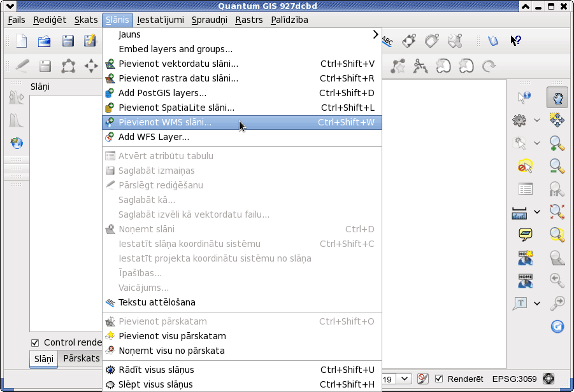This screenshot has width=574, height=392.
Task: Choose Pievienot SpatiaLite slāni entry
Action: tap(242, 108)
